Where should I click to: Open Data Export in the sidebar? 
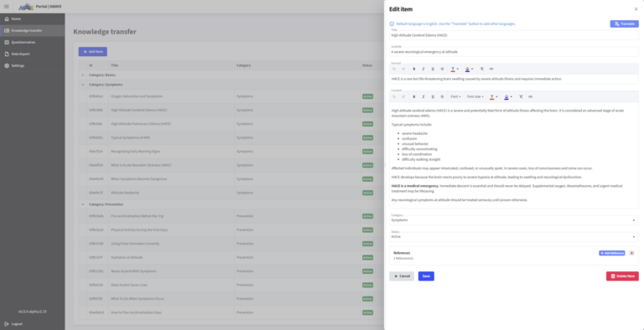pos(33,54)
